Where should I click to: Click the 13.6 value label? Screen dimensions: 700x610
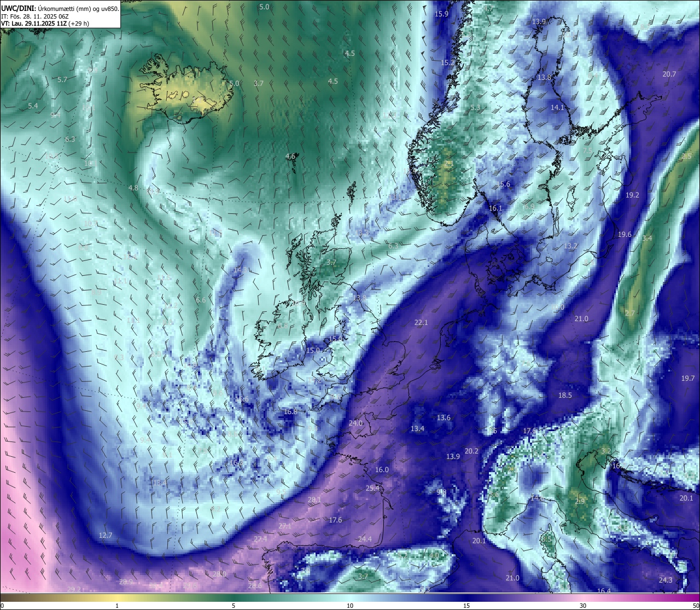coord(444,417)
